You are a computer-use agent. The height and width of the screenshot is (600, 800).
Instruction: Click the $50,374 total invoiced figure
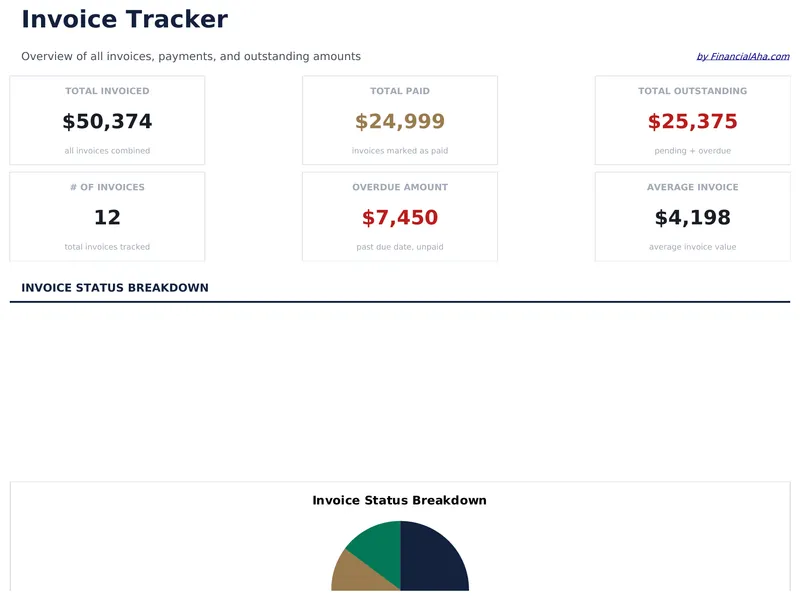click(x=106, y=121)
